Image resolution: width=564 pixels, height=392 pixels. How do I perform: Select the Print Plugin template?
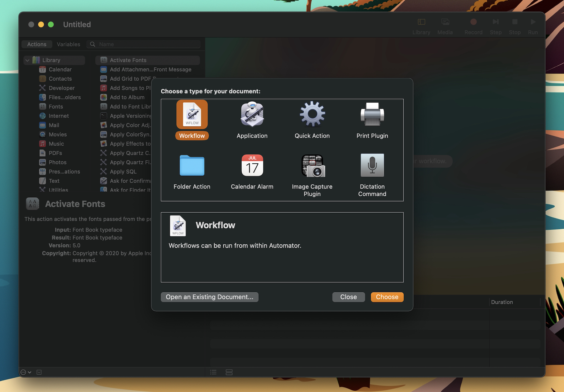(372, 114)
